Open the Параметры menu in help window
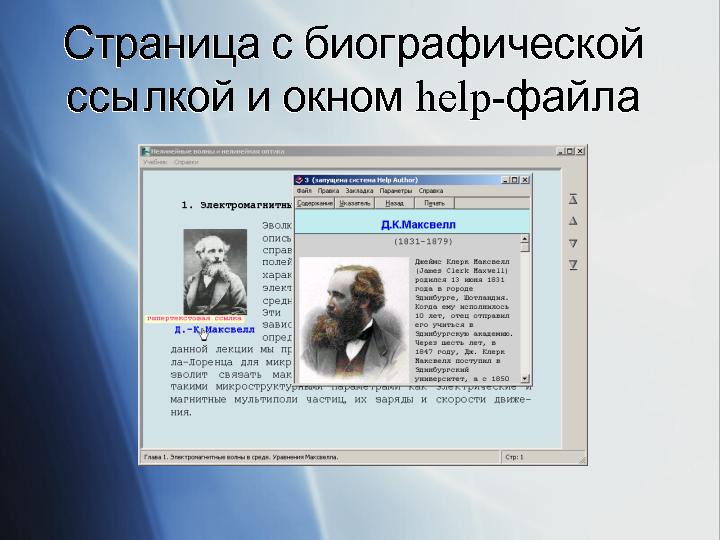 396,191
